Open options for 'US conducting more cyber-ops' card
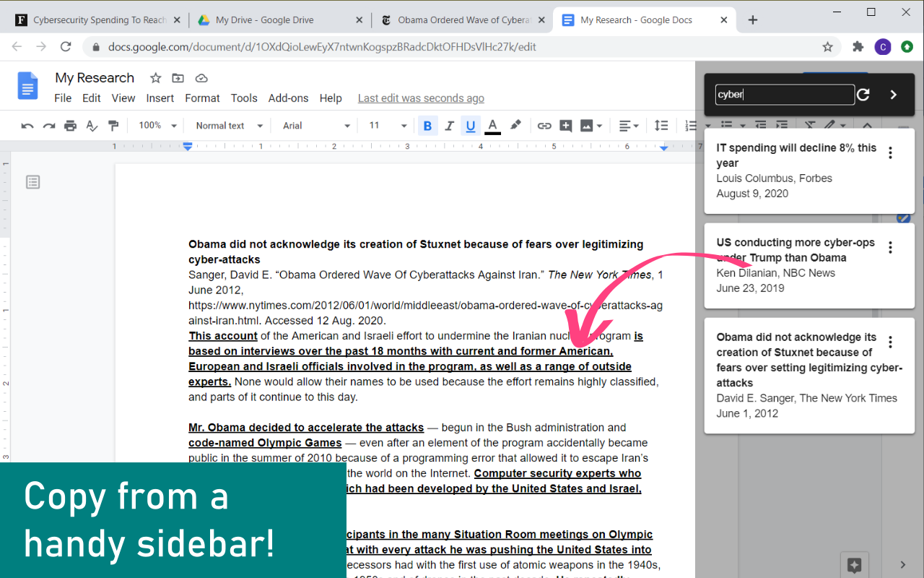This screenshot has height=578, width=924. (x=890, y=247)
